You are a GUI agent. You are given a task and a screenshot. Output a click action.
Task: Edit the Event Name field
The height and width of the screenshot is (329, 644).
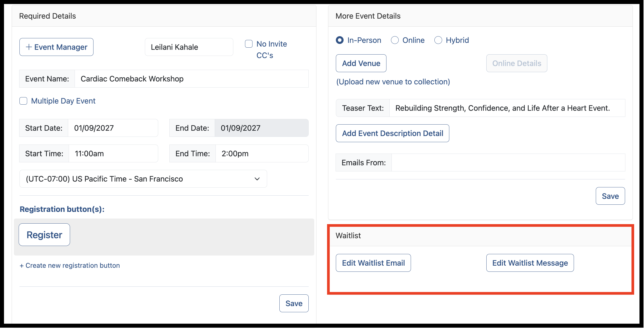[x=191, y=79]
